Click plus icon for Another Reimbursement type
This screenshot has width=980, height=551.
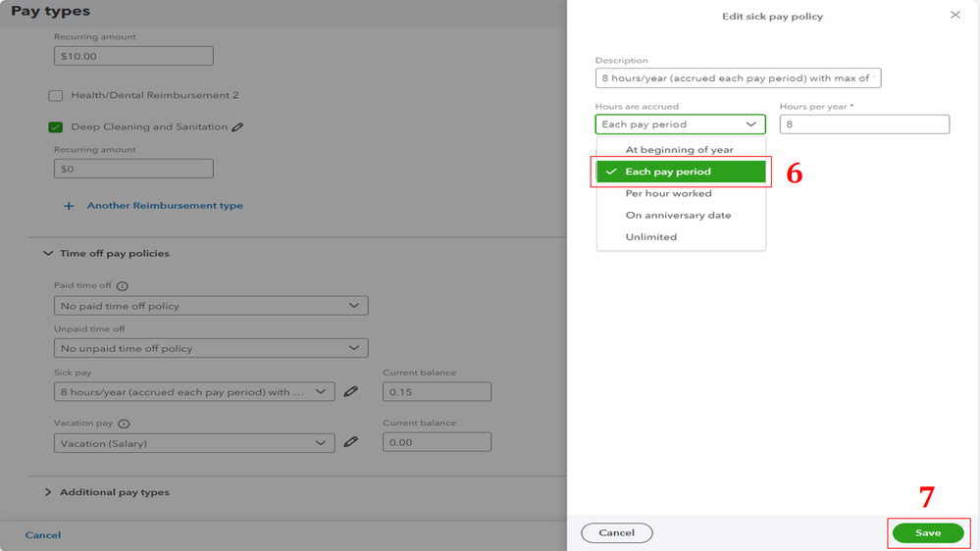pyautogui.click(x=69, y=206)
